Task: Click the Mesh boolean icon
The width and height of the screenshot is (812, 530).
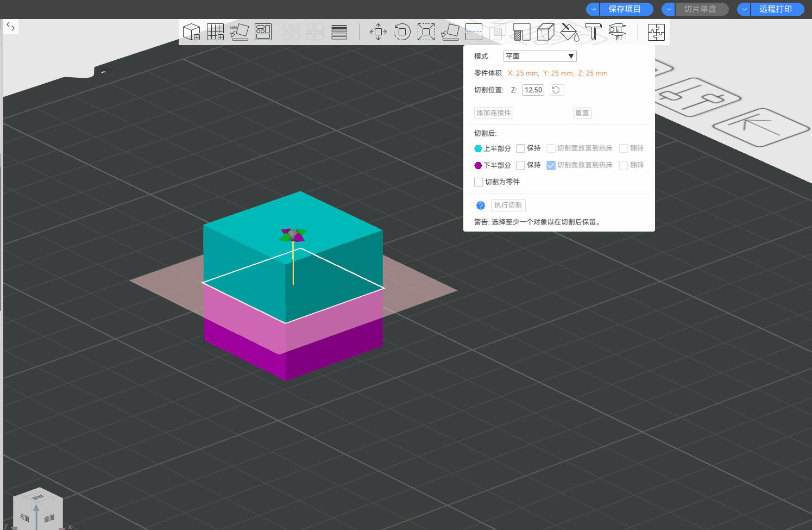Action: (498, 32)
